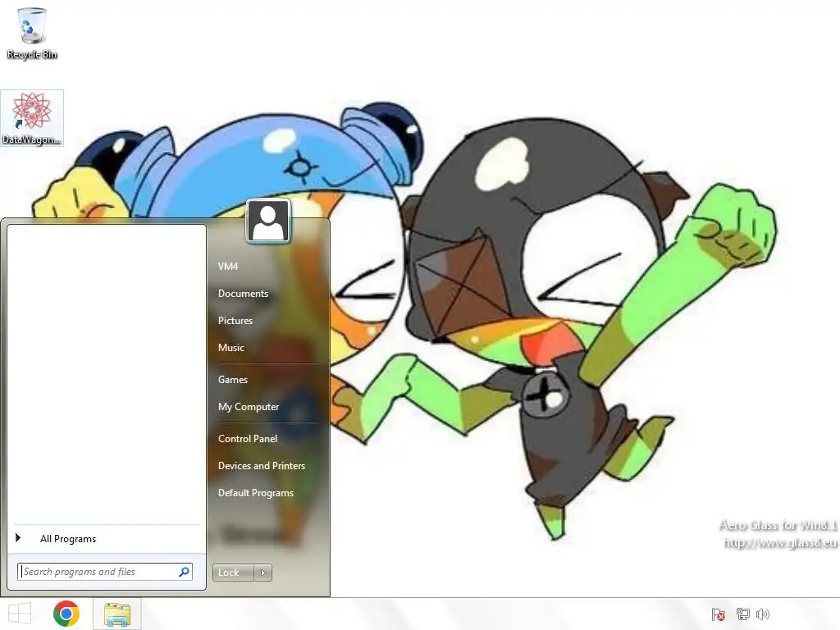Open Devices and Printers

262,466
